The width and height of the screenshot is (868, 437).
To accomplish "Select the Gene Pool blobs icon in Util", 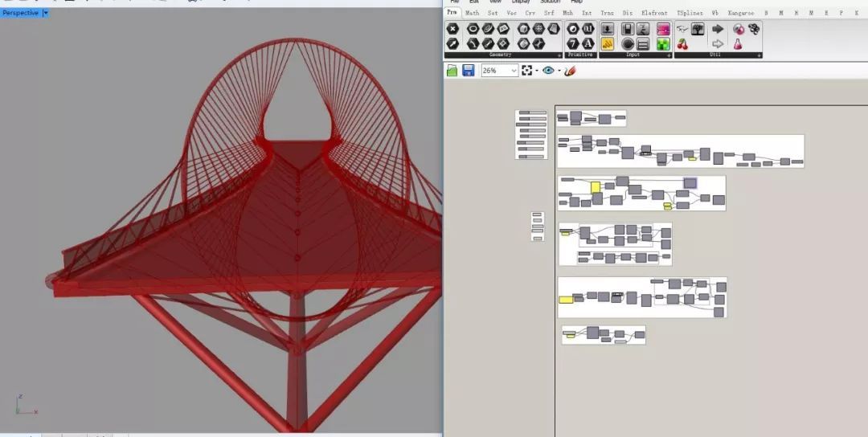I will [753, 29].
